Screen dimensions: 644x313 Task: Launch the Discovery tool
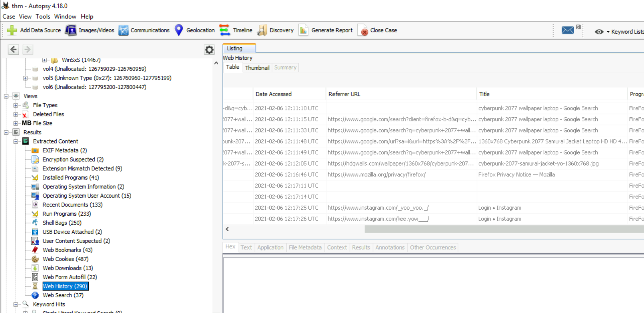coord(262,30)
